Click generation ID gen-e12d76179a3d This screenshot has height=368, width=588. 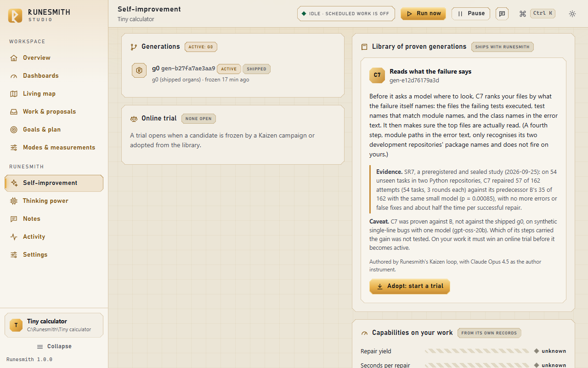tap(414, 80)
